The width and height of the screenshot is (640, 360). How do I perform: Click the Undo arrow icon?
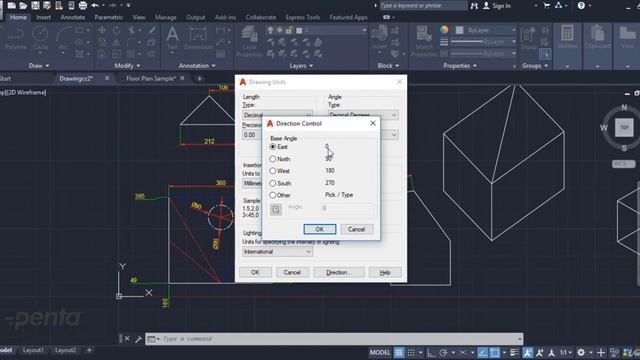coord(95,5)
